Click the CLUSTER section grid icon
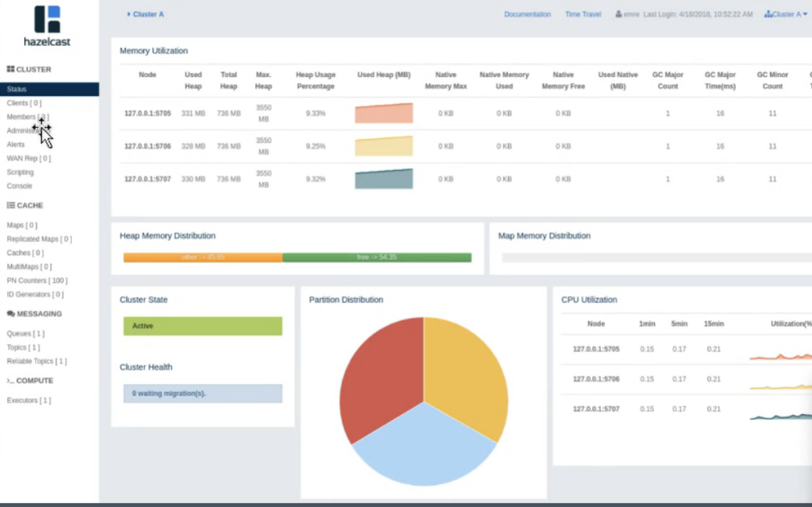 (10, 69)
